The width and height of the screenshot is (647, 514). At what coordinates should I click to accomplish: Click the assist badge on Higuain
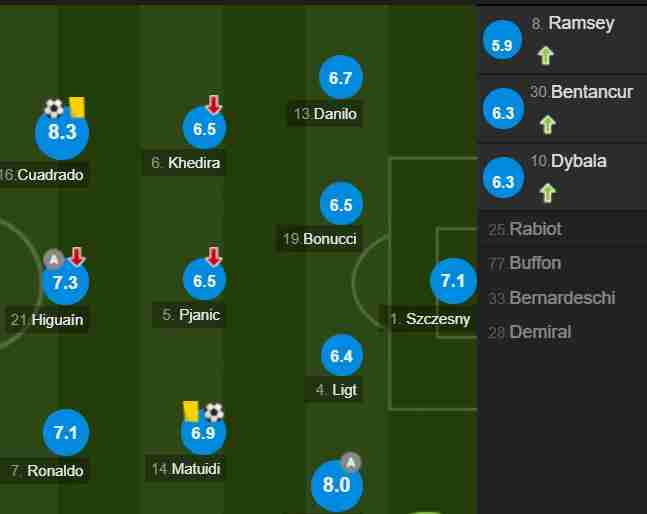tap(54, 259)
